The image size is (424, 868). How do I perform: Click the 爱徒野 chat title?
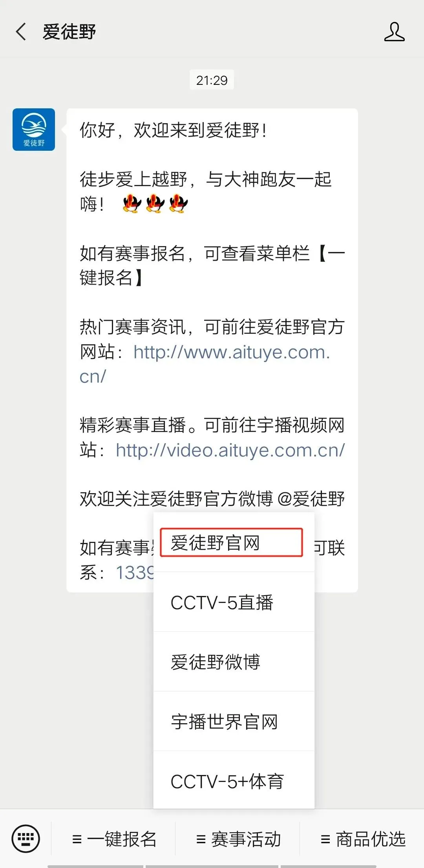[x=69, y=32]
